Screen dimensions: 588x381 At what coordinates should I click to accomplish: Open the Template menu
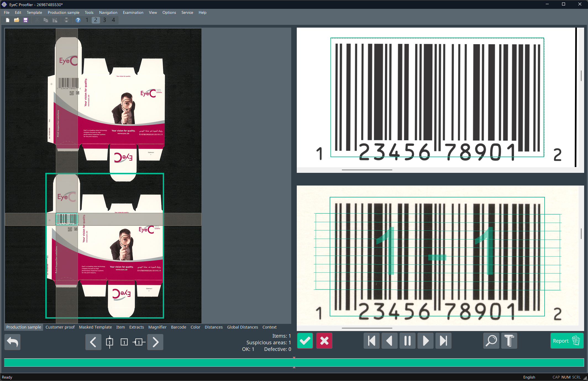[x=34, y=12]
